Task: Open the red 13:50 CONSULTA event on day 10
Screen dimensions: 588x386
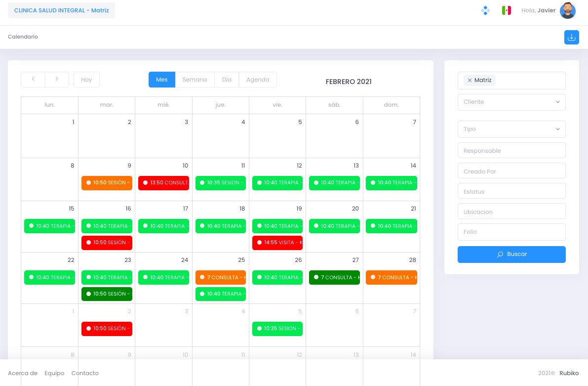Action: click(x=163, y=183)
